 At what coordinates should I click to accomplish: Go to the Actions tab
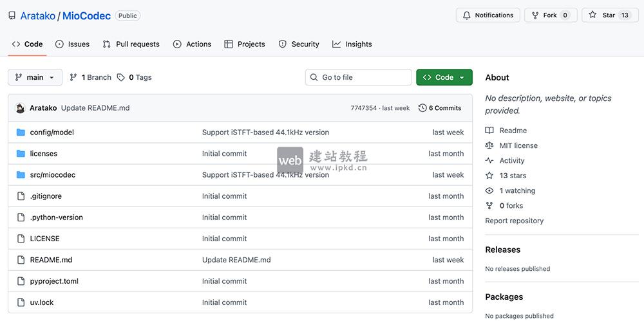[192, 44]
